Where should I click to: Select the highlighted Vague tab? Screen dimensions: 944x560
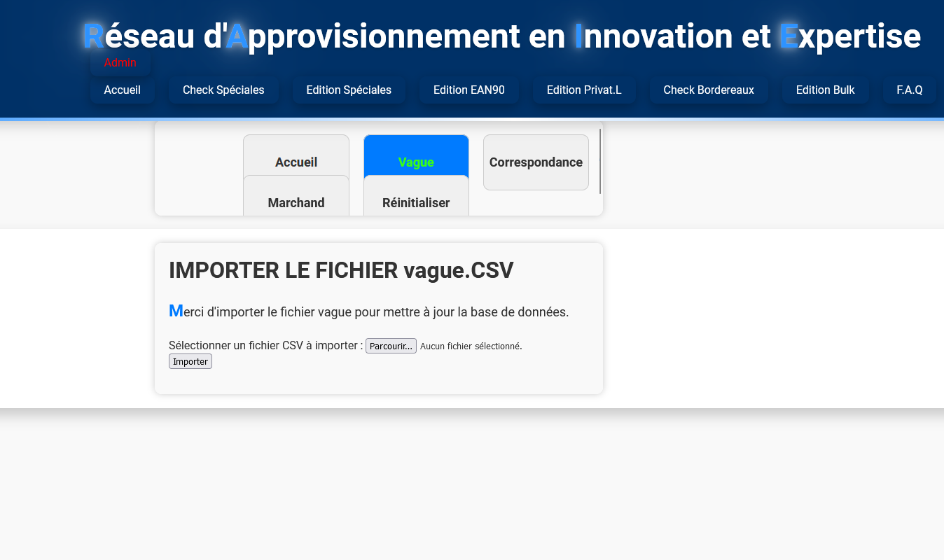coord(416,157)
